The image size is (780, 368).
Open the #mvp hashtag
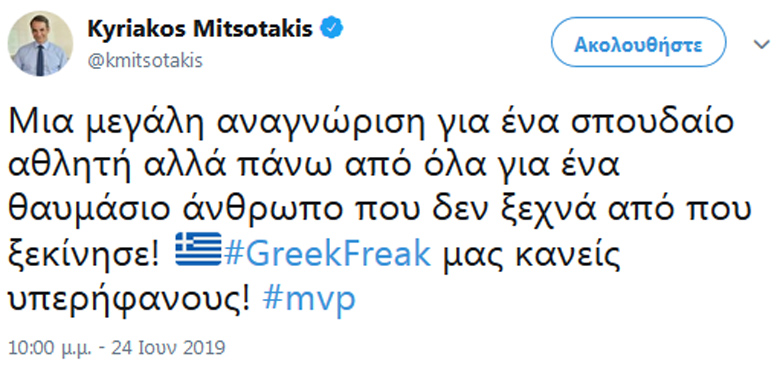pos(309,298)
